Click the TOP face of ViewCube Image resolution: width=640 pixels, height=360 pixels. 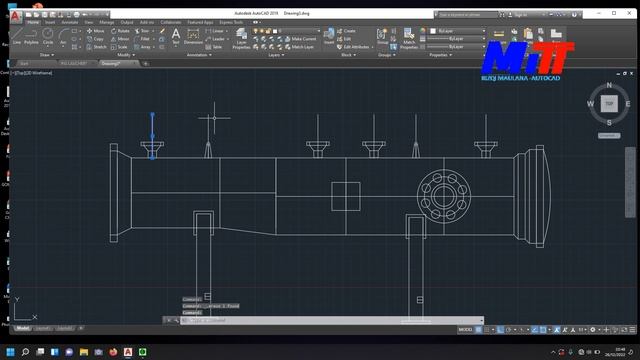(609, 104)
